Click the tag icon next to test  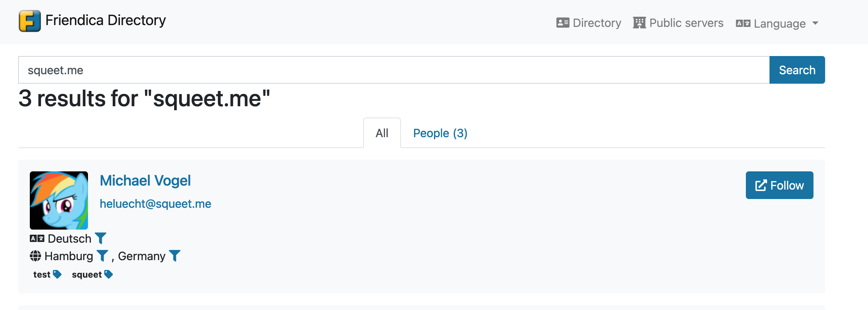click(57, 274)
